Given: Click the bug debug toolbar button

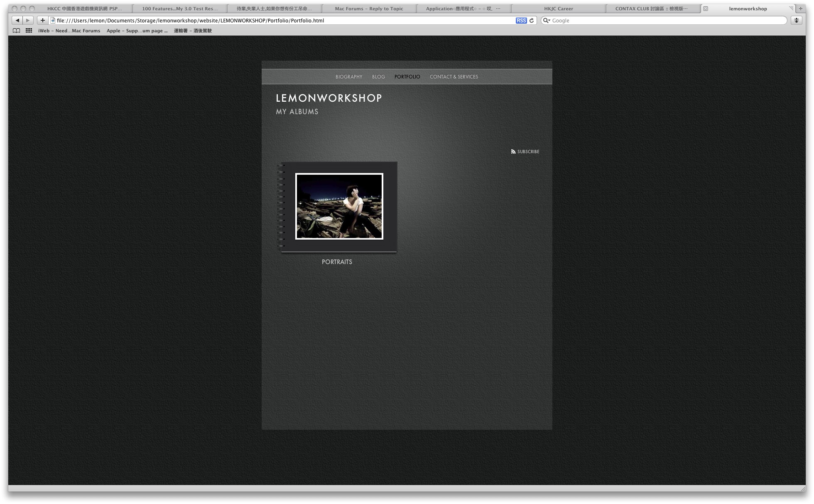Looking at the screenshot, I should click(x=796, y=20).
